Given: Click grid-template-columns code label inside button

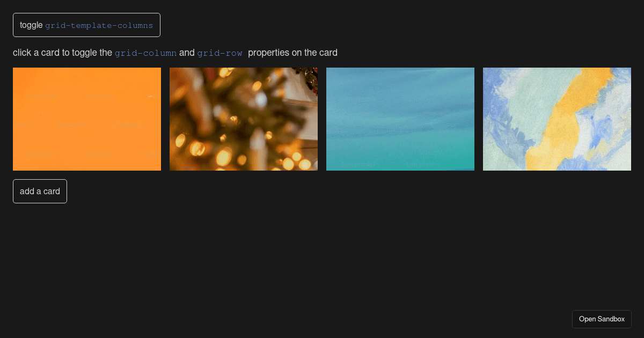Looking at the screenshot, I should [x=99, y=25].
